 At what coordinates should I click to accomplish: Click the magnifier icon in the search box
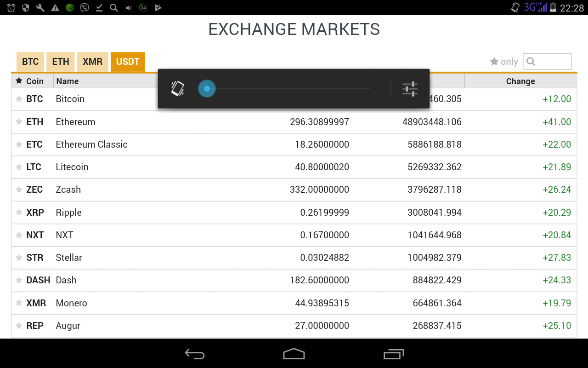[x=531, y=62]
